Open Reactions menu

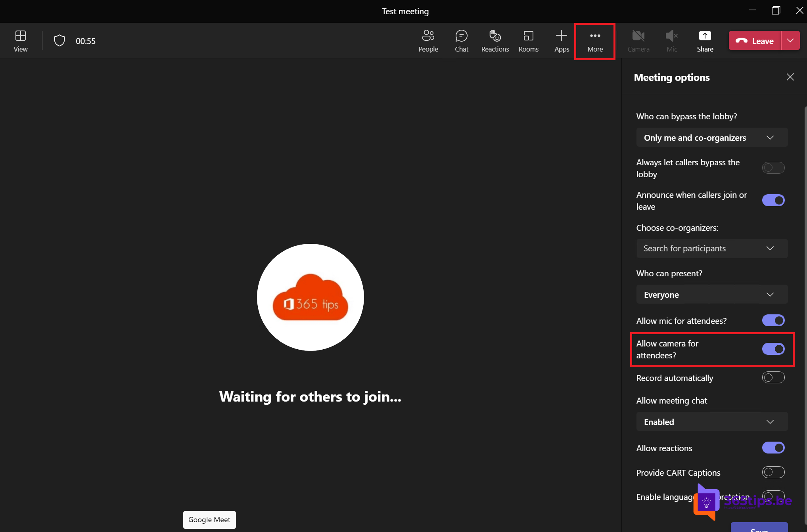[495, 41]
